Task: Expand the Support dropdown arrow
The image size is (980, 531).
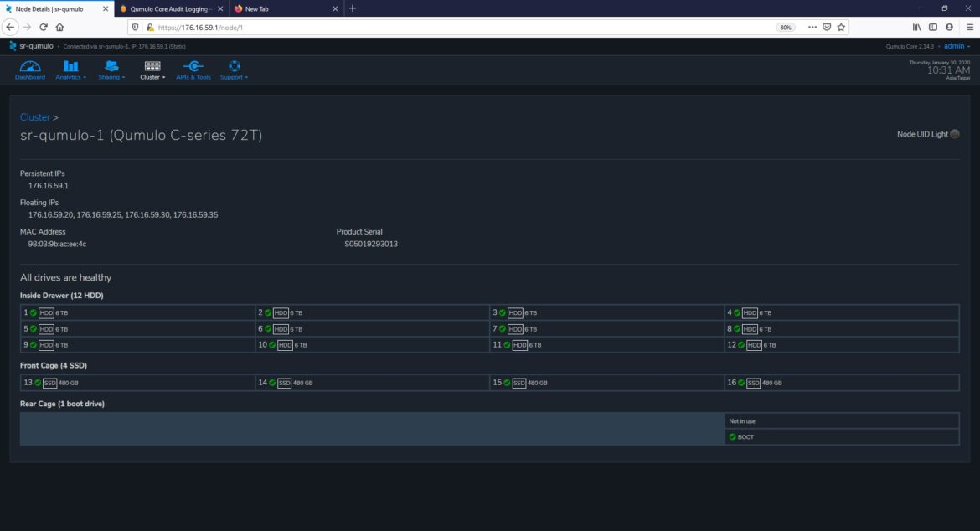Action: [246, 77]
